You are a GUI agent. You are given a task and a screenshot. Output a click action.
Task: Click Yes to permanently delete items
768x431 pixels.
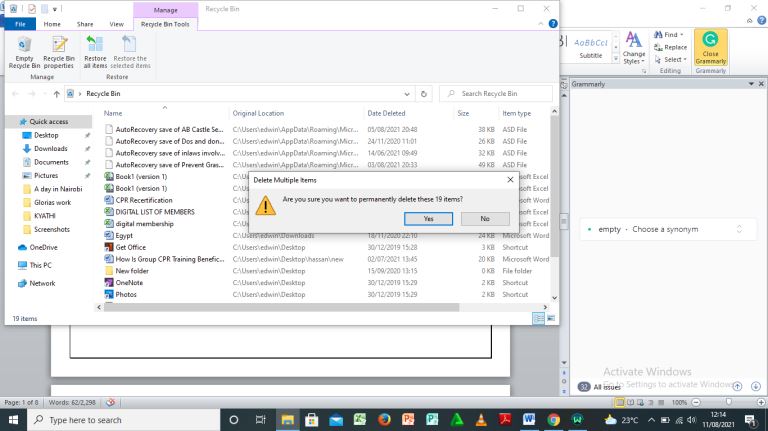(x=429, y=218)
